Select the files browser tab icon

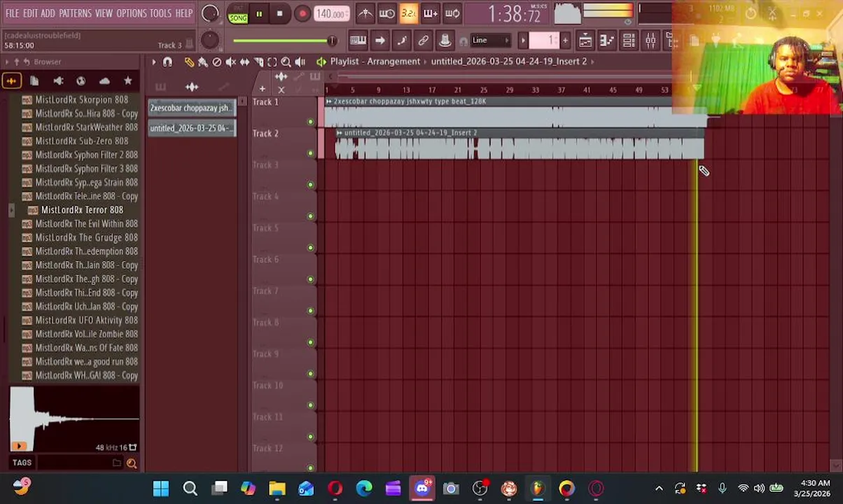click(34, 81)
